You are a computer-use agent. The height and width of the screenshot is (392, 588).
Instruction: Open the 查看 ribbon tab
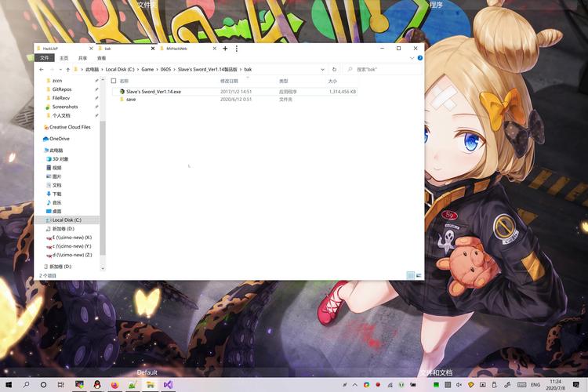pos(101,58)
